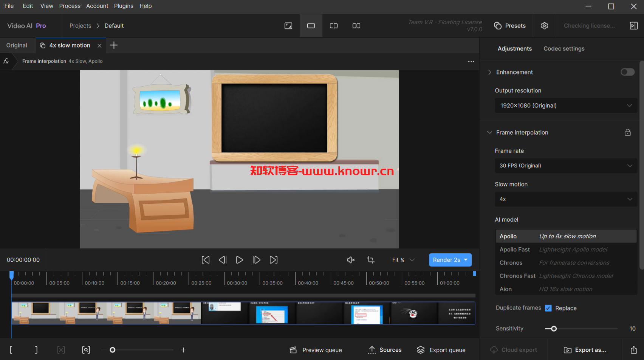The height and width of the screenshot is (360, 644).
Task: Open the Process menu
Action: click(70, 6)
